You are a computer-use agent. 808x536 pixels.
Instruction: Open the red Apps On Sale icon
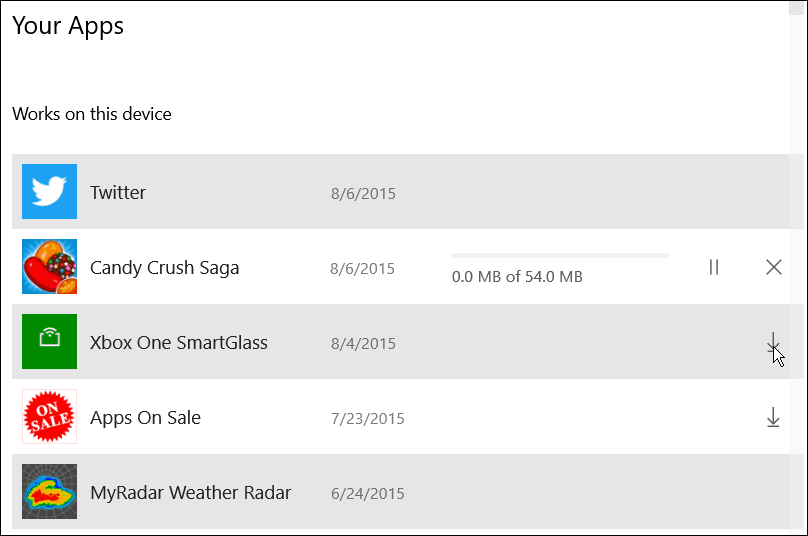tap(49, 416)
